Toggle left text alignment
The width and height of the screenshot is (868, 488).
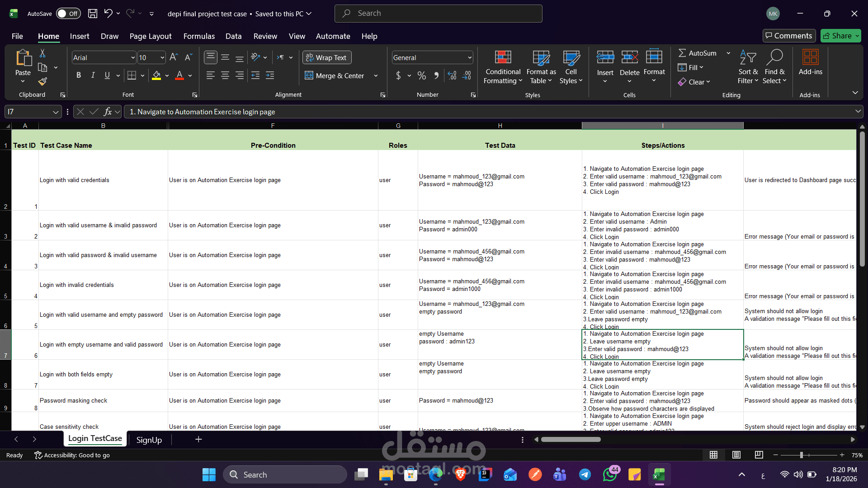pyautogui.click(x=211, y=75)
